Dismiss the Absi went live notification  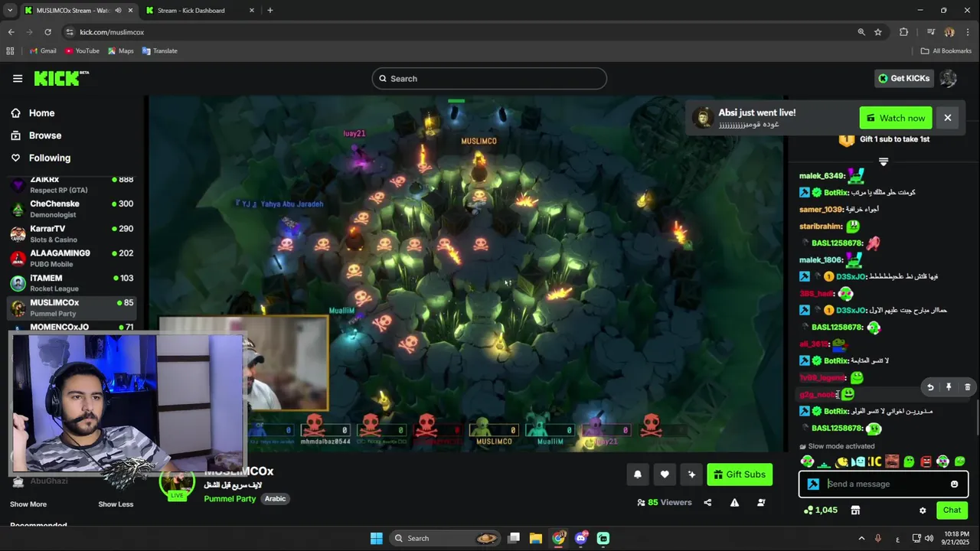coord(947,118)
